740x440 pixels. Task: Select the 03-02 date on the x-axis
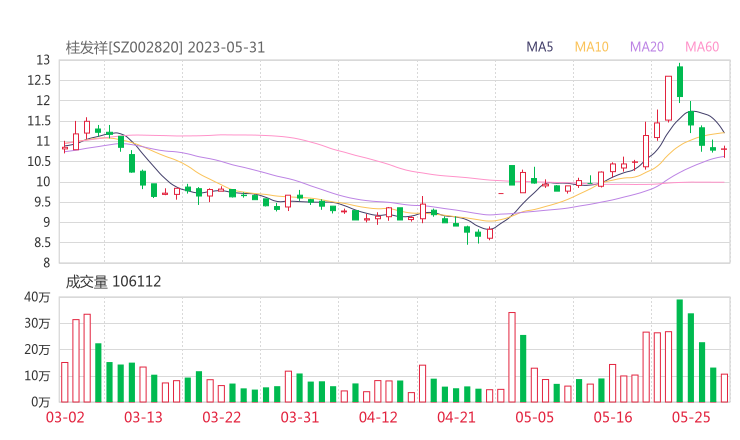[x=65, y=417]
